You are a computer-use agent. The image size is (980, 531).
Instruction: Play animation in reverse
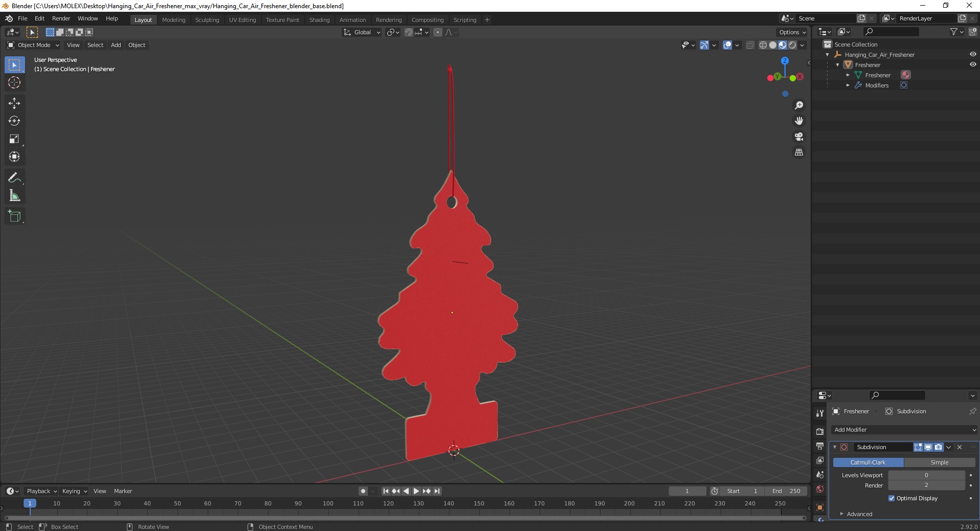406,491
